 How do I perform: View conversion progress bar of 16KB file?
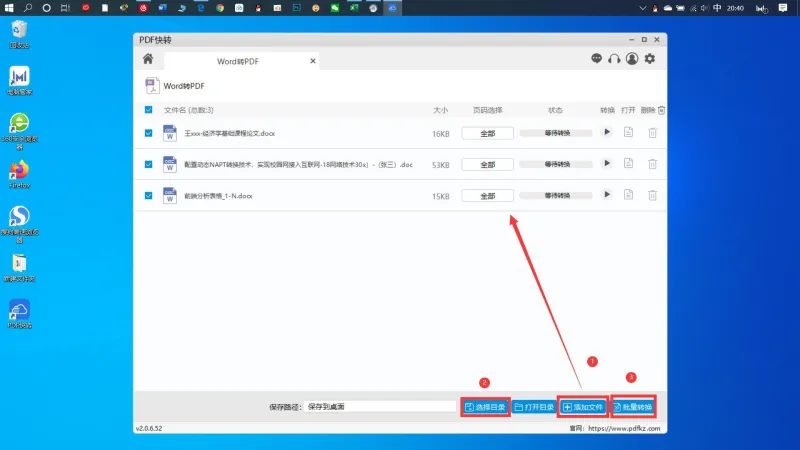pos(557,133)
